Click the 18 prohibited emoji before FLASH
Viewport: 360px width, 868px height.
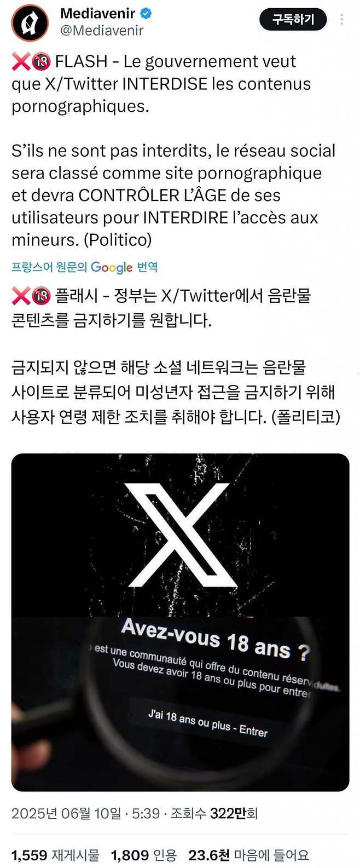point(42,62)
